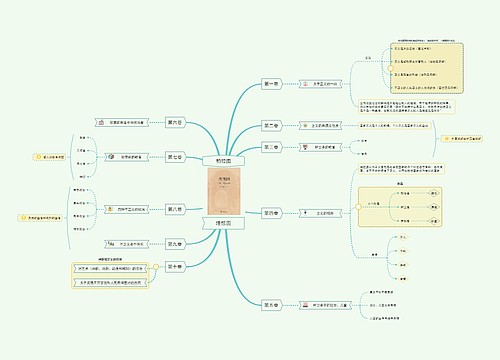Select the 第一卷 branch node
500x360 pixels.
click(271, 84)
